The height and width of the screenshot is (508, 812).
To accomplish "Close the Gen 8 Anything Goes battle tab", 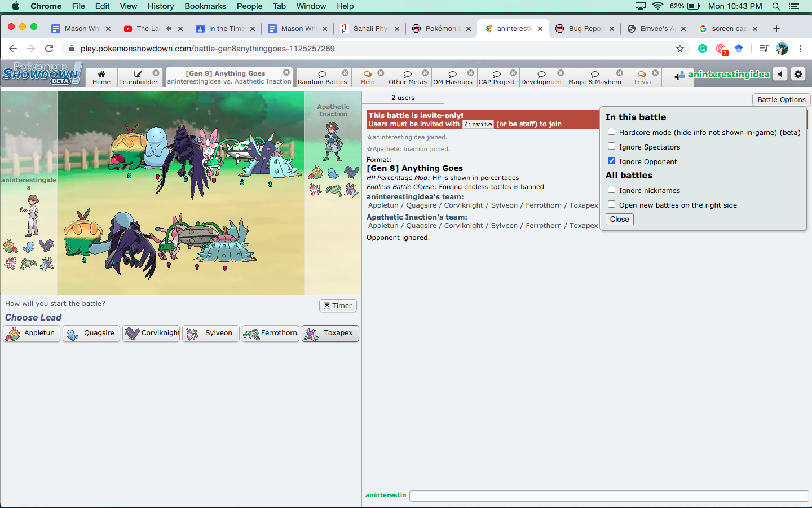I will click(286, 72).
